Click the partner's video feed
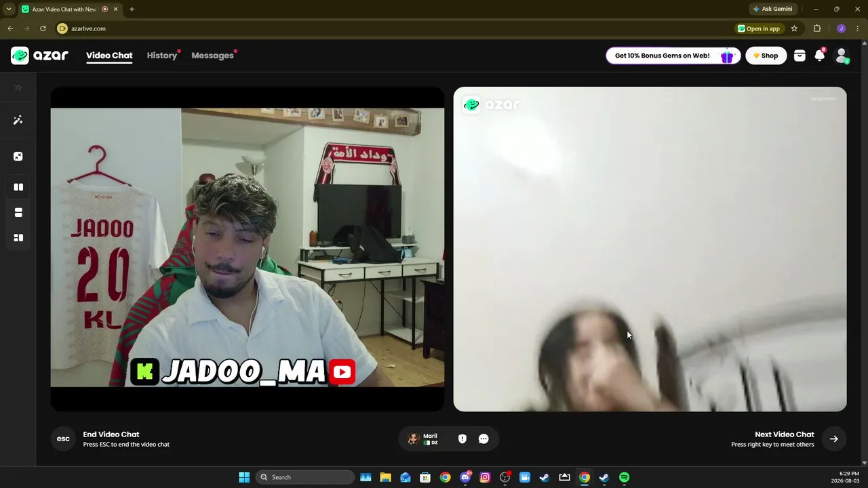This screenshot has width=868, height=488. (650, 249)
